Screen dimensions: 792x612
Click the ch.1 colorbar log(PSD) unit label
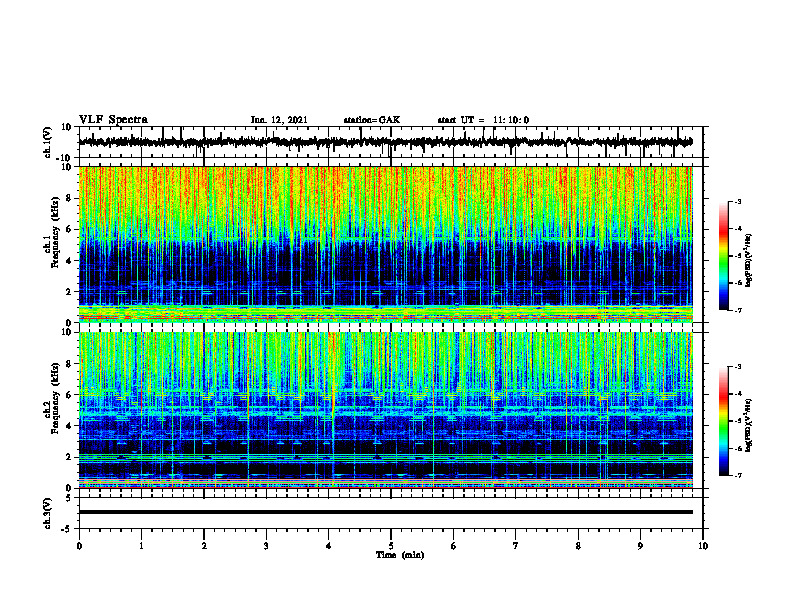[x=748, y=259]
